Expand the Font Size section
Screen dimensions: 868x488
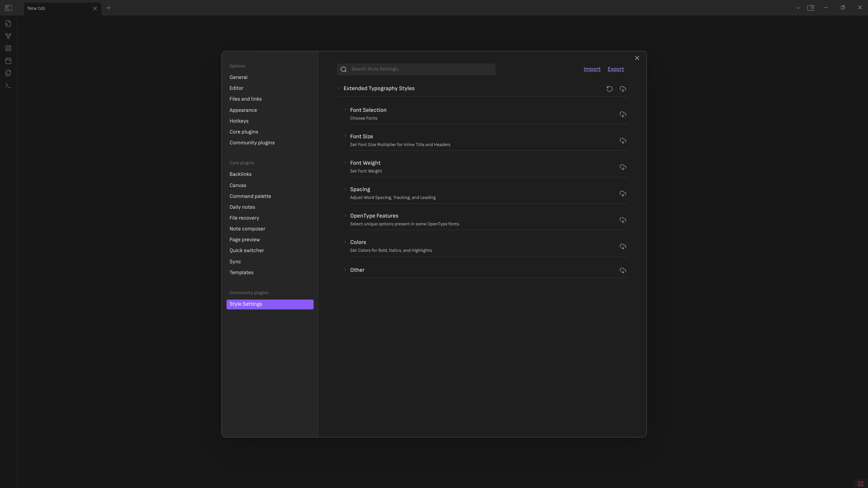[361, 136]
